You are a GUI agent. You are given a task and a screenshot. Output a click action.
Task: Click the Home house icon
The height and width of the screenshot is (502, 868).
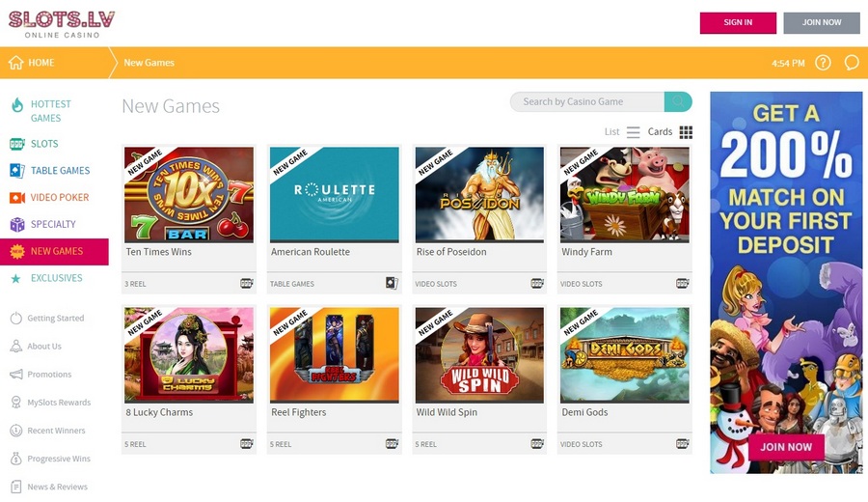pyautogui.click(x=16, y=63)
